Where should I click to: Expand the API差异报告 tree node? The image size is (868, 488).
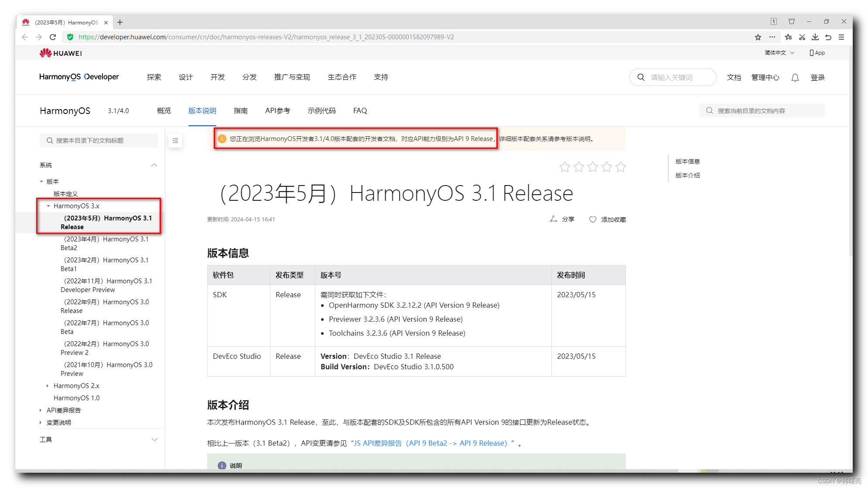[41, 410]
